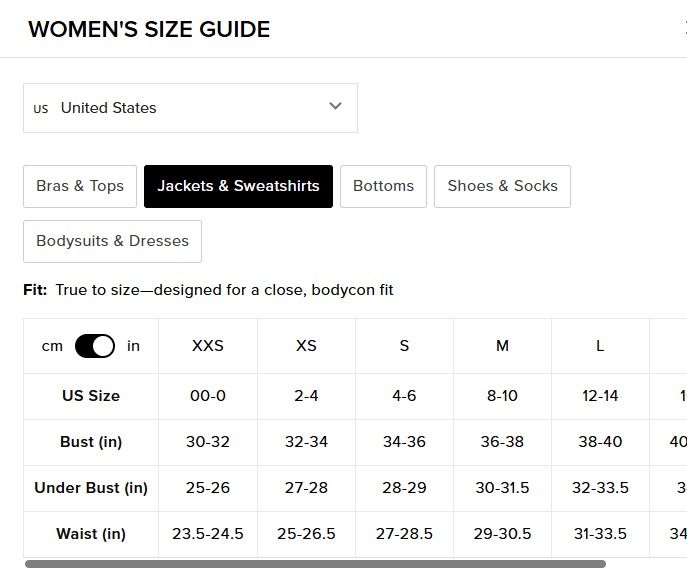Switch to Shoes & Socks tab

[502, 186]
